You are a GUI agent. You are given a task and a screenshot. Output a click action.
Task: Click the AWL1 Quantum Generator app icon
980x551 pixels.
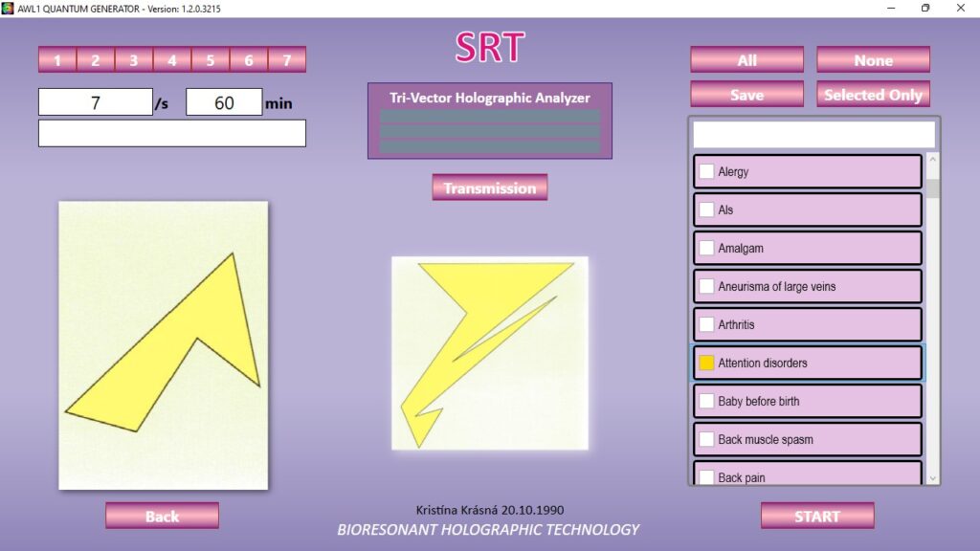coord(9,8)
